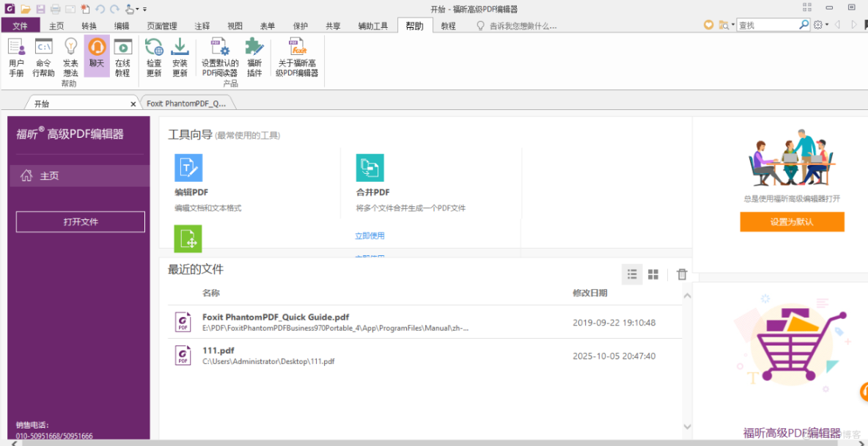Select the 合并PDF merge tool
Image resolution: width=868 pixels, height=446 pixels.
(x=370, y=167)
